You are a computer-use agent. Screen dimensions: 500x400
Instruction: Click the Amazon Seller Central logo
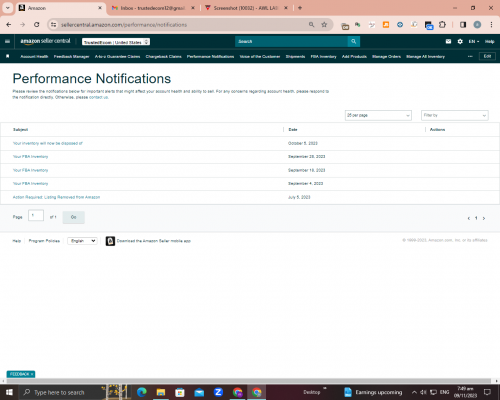point(45,41)
